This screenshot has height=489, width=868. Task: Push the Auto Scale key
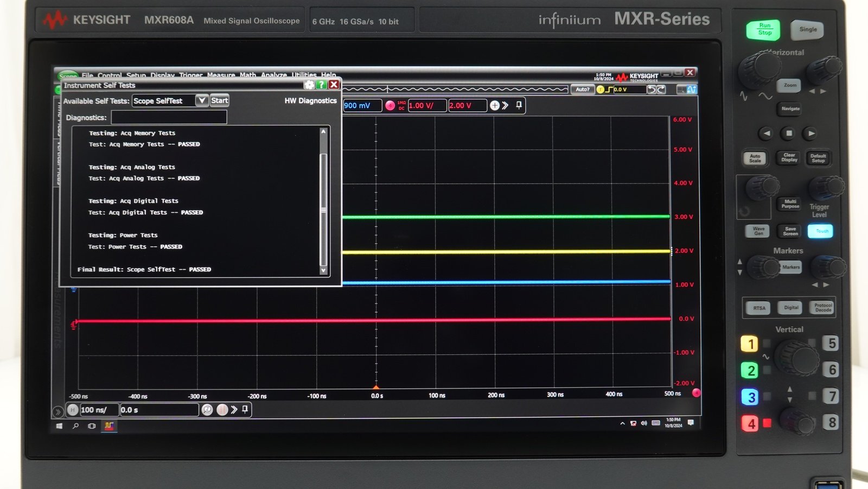pos(755,158)
